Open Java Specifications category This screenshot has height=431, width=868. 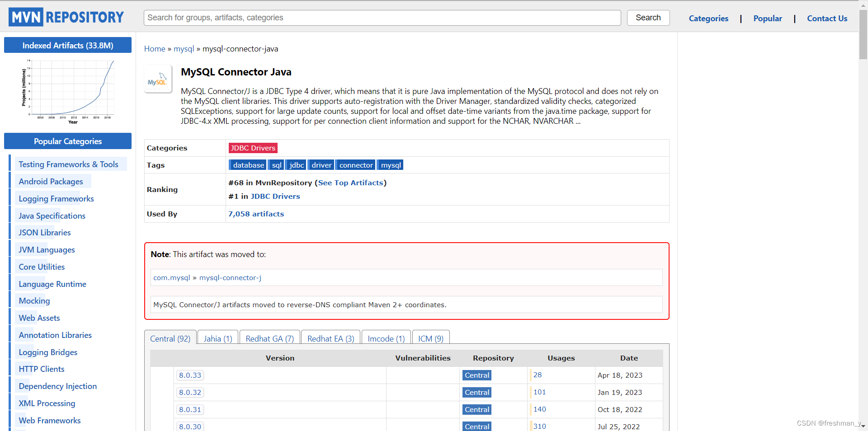(x=52, y=215)
